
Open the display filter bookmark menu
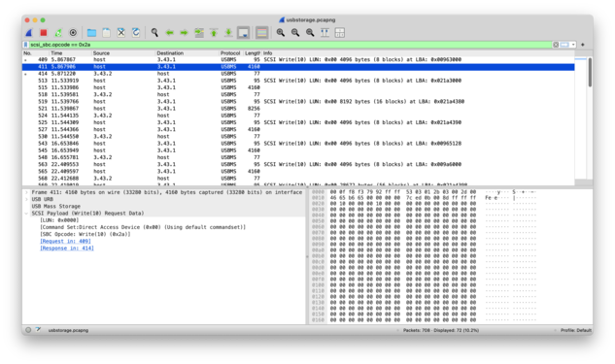coord(26,45)
